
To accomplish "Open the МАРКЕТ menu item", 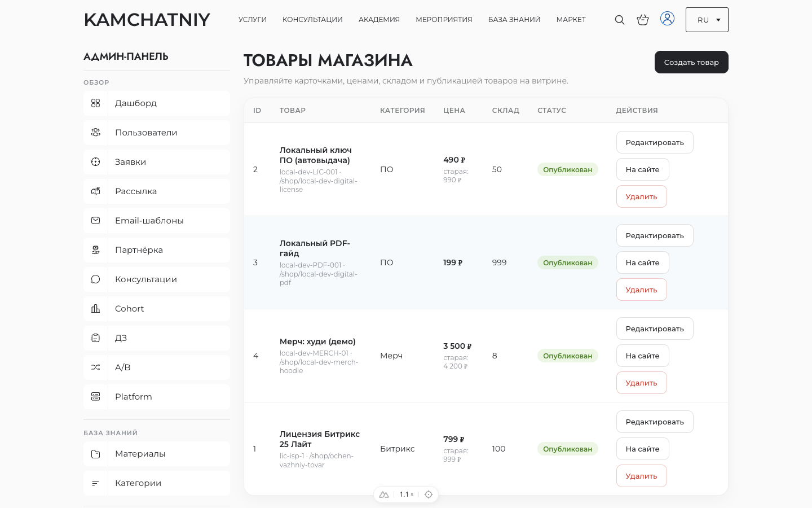I will [x=571, y=20].
